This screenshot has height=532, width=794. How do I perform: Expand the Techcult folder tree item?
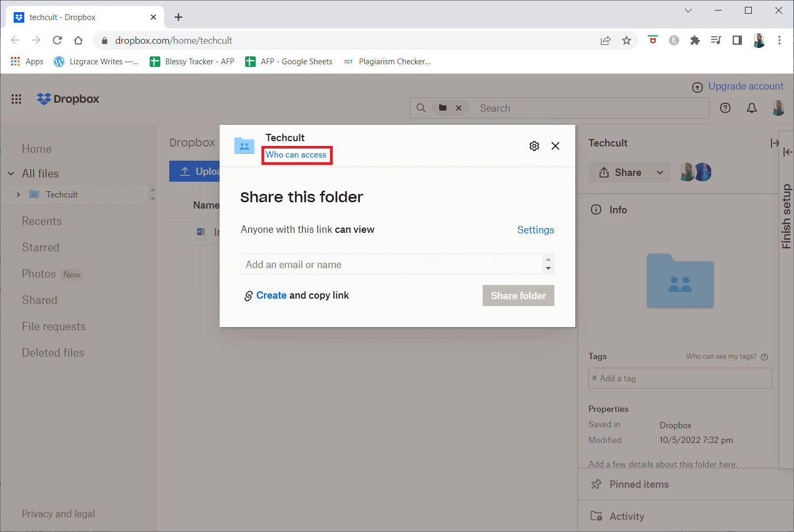(x=18, y=194)
